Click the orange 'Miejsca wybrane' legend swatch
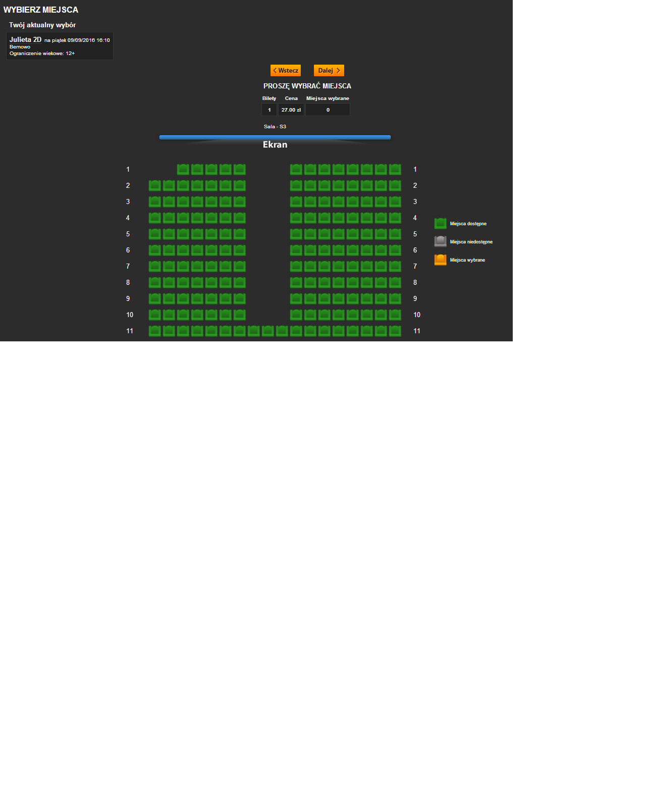This screenshot has height=812, width=647. click(440, 260)
